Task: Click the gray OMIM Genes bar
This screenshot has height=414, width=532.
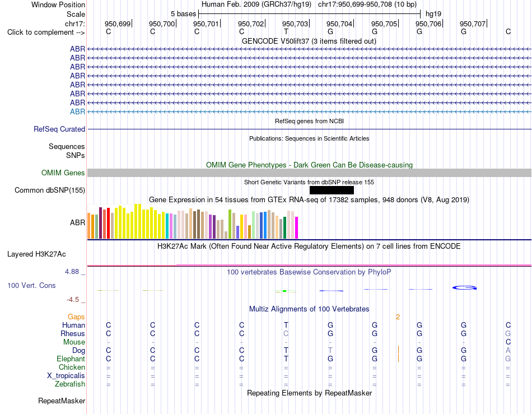Action: coord(309,173)
